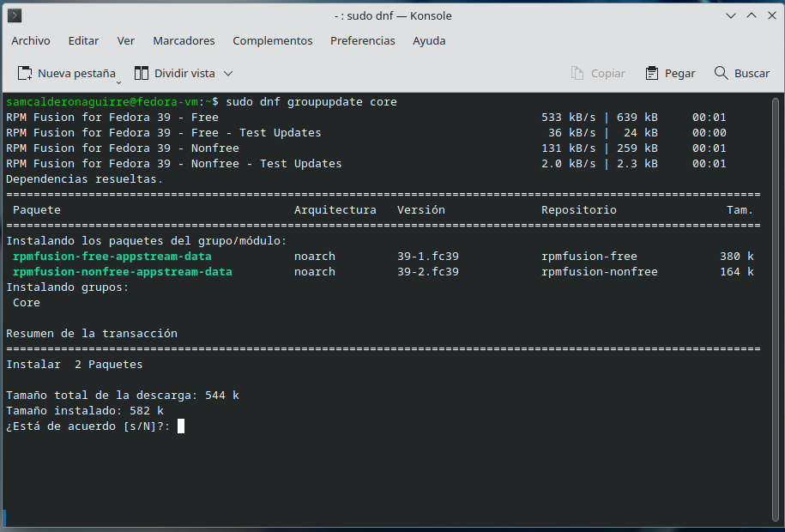The image size is (785, 532).
Task: Open the Complementos menu
Action: (x=273, y=40)
